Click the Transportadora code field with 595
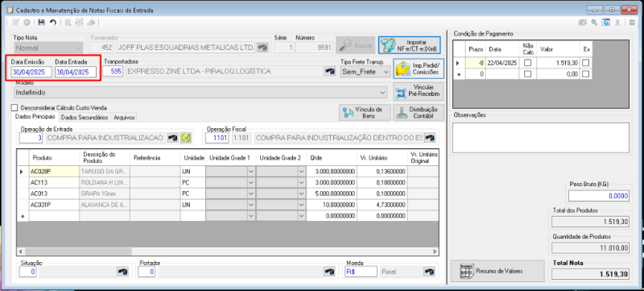 click(113, 72)
